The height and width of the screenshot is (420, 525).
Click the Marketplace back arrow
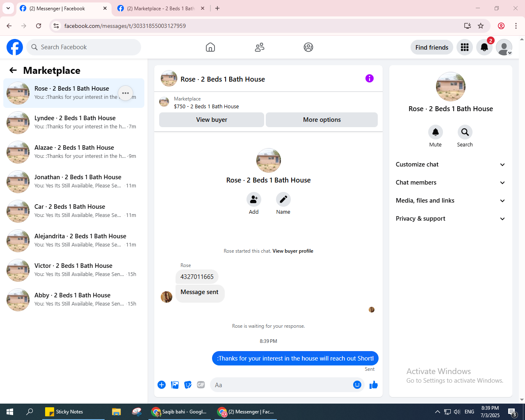(x=13, y=70)
